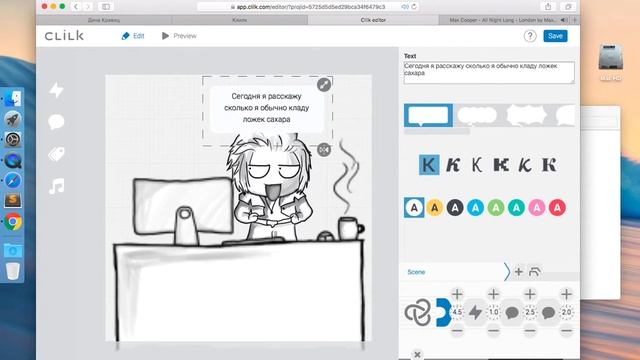Choose the red text color swatch

pyautogui.click(x=557, y=207)
